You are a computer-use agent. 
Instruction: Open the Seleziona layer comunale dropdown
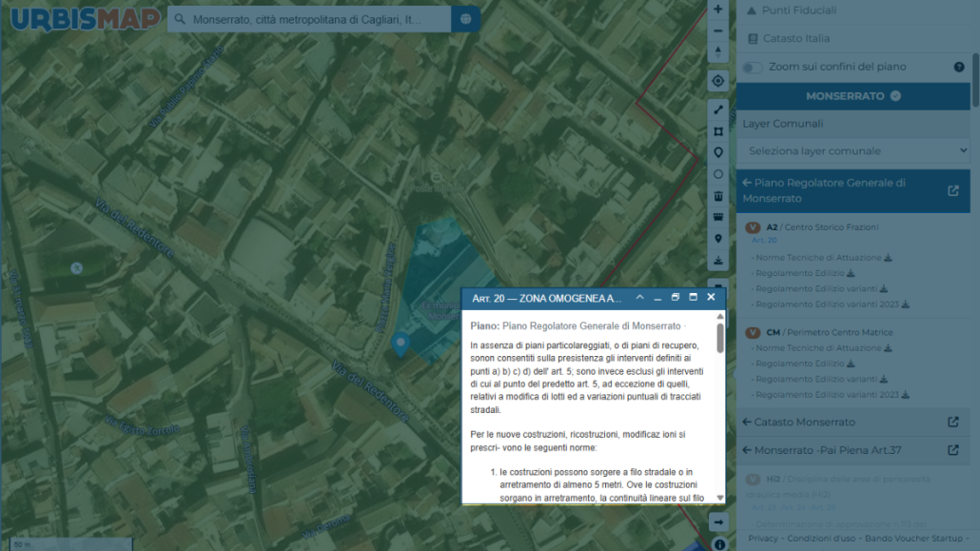(x=853, y=150)
